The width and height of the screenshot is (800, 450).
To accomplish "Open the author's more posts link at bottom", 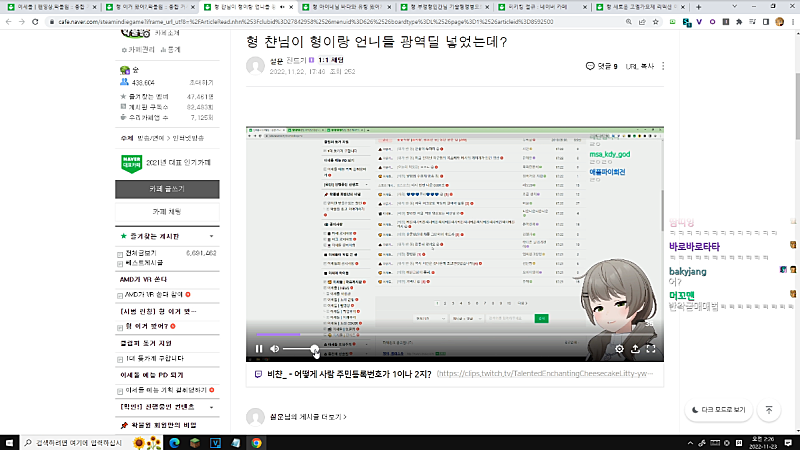I will click(308, 417).
